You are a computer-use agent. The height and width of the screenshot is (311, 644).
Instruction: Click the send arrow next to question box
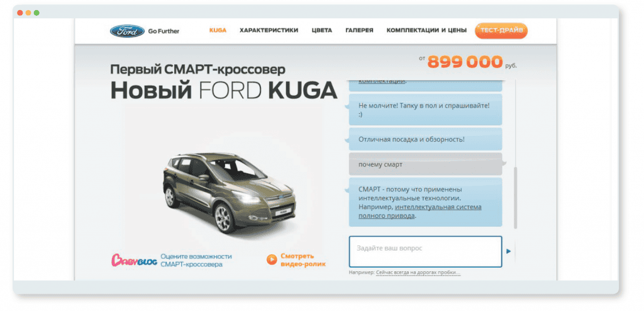(508, 251)
